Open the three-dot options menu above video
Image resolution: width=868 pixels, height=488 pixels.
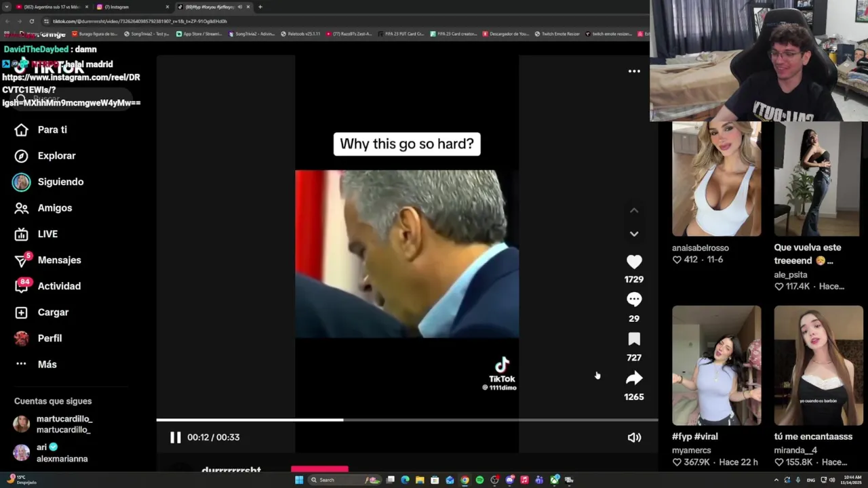pos(634,71)
